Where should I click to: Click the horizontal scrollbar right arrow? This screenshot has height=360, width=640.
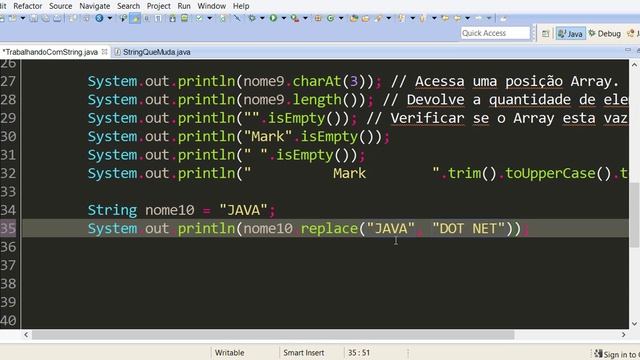(x=623, y=335)
